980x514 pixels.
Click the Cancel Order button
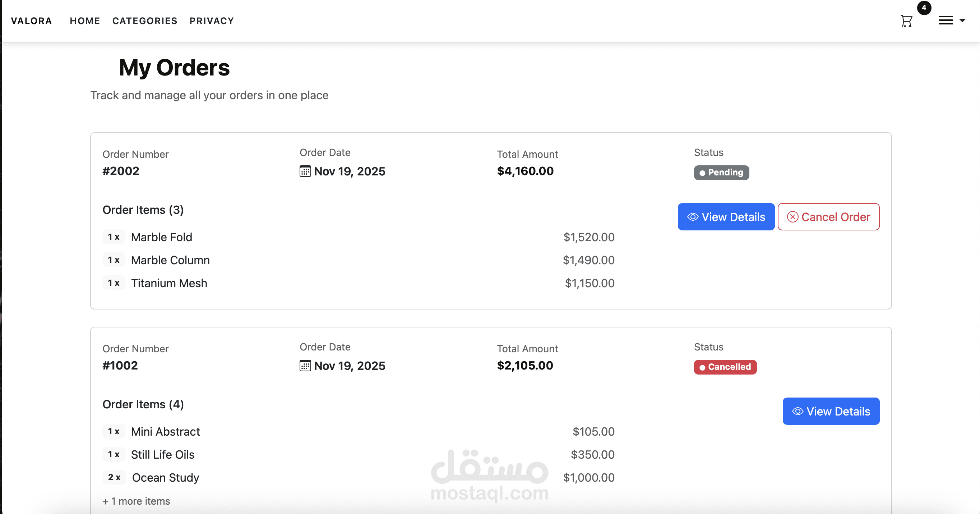[828, 217]
